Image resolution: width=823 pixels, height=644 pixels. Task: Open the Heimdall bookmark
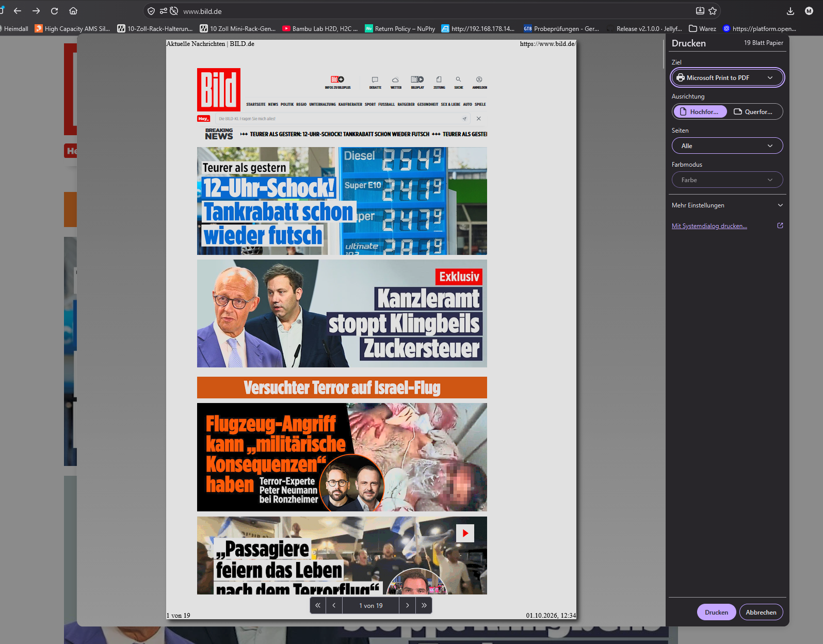click(13, 29)
